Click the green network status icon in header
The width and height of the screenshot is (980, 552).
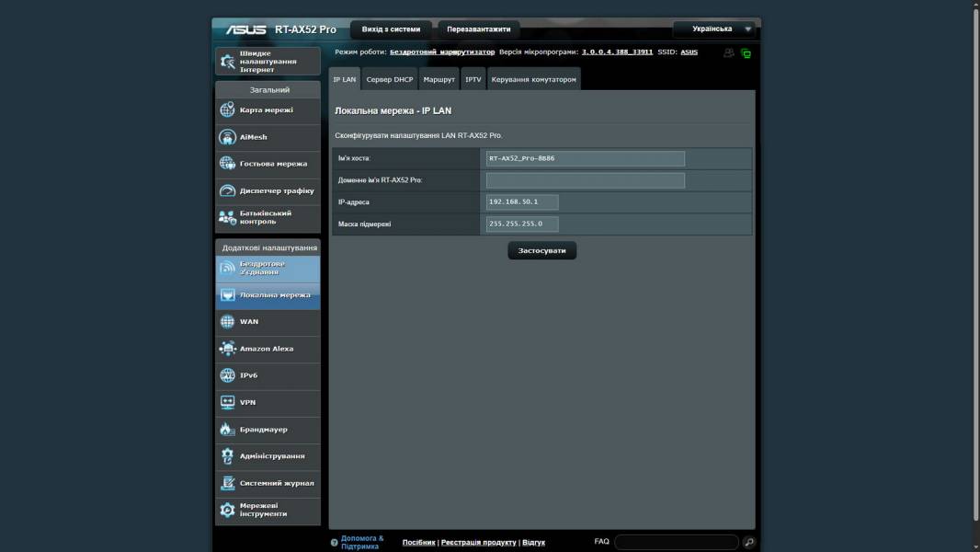[746, 53]
